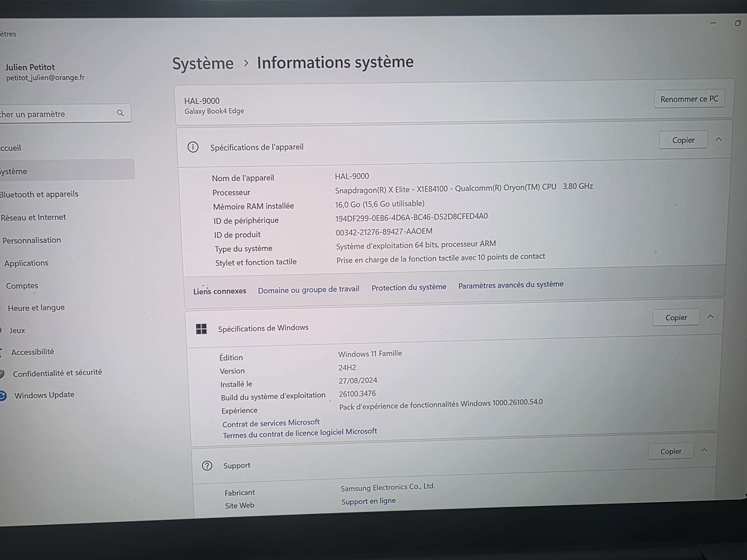The image size is (747, 560).
Task: Click Samsung Electronics Co., Ltd. manufacturer text
Action: click(x=388, y=487)
